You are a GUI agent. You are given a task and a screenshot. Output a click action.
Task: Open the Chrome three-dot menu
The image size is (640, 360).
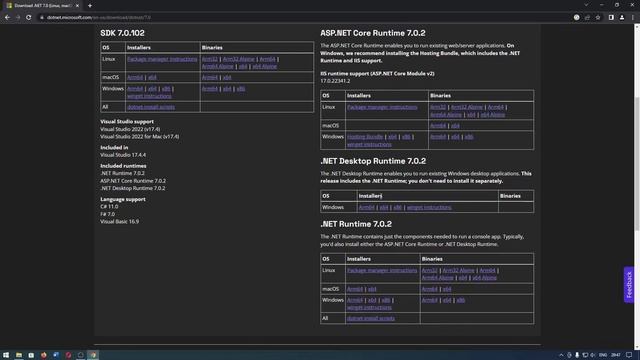(x=632, y=18)
